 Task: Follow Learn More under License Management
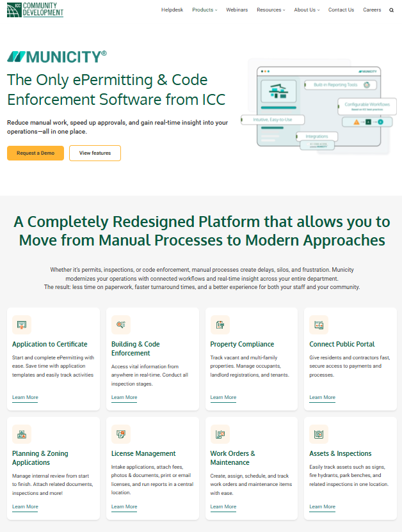pos(124,506)
